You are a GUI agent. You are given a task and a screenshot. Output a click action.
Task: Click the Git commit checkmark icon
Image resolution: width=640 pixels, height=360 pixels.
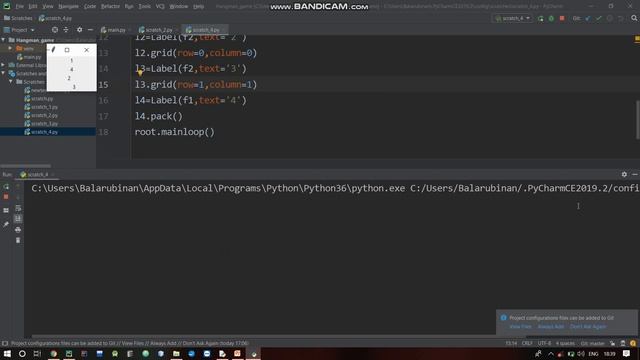click(599, 18)
